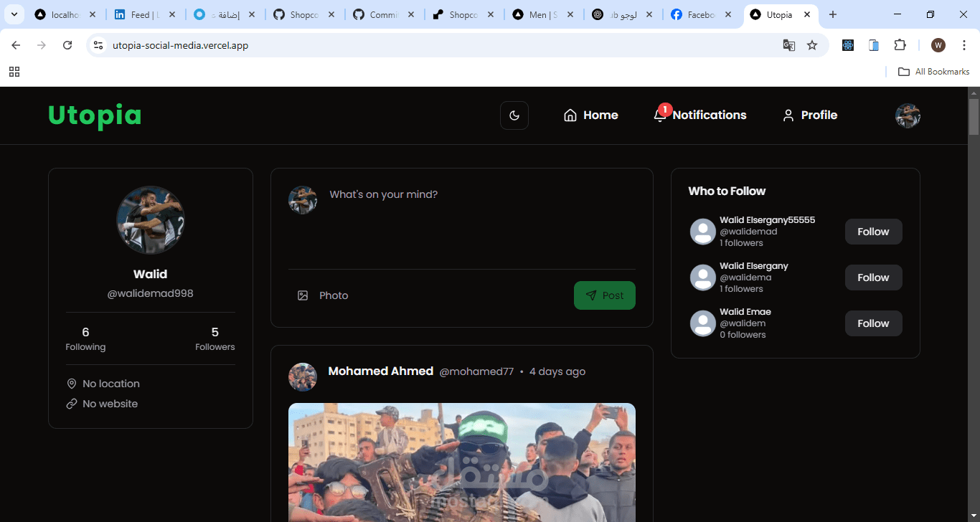
Task: Click the address bar URL
Action: (x=180, y=45)
